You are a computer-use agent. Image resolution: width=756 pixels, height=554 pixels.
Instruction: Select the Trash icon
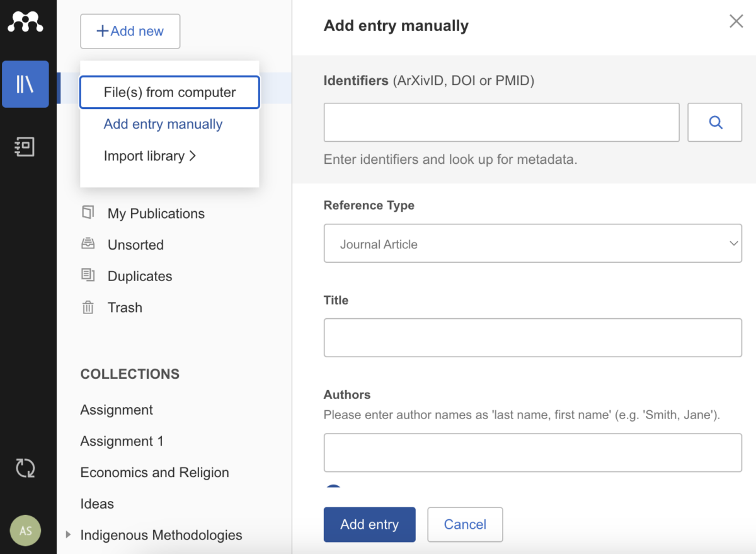[88, 307]
